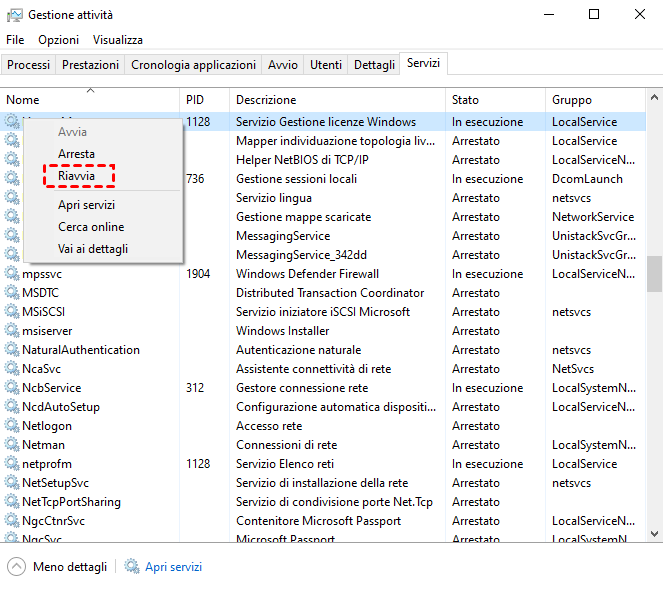The height and width of the screenshot is (589, 663).
Task: Collapse view with Meno dettagli chevron
Action: 16,567
